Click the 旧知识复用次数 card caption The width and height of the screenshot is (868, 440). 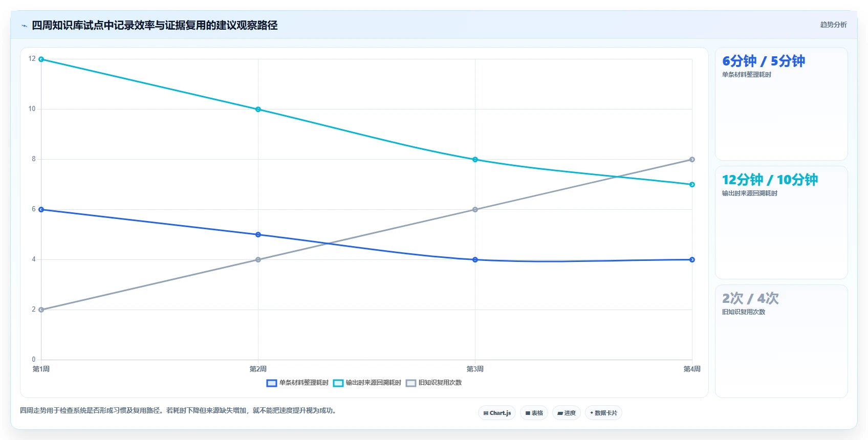(x=743, y=312)
